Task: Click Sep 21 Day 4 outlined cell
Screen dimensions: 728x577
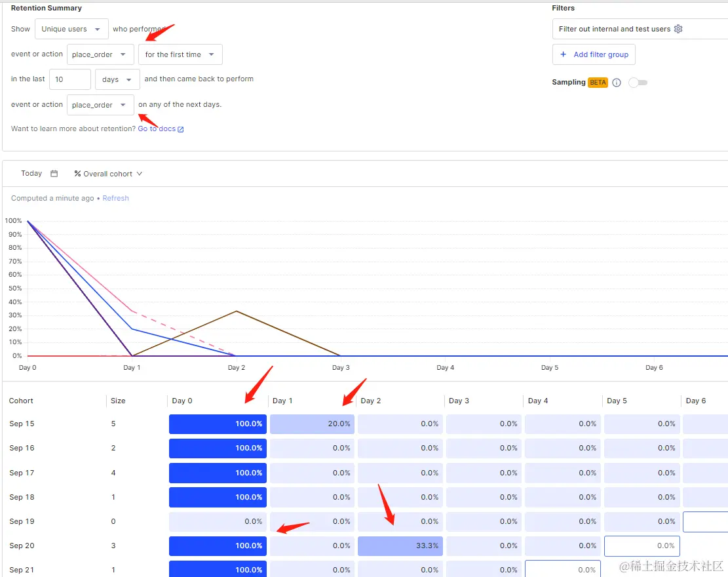Action: (x=563, y=568)
